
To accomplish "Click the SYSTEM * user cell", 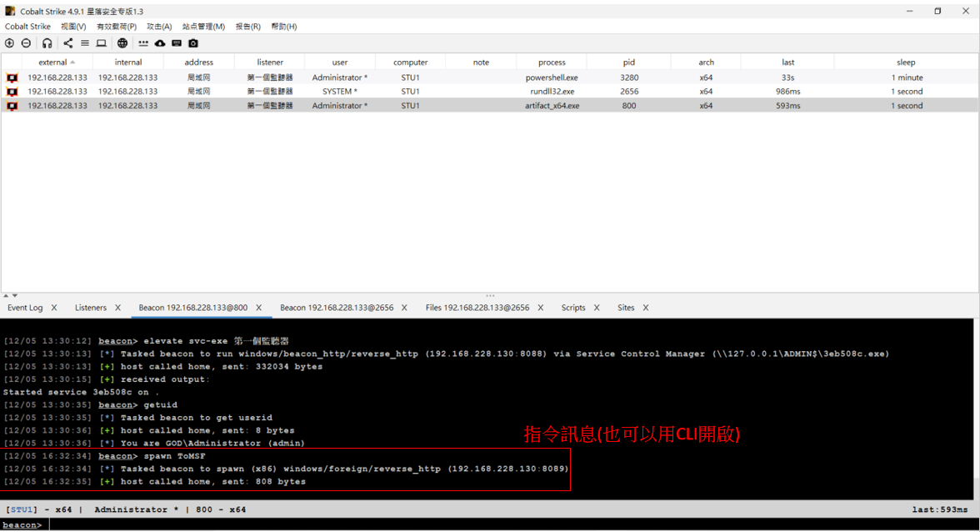I will pyautogui.click(x=340, y=91).
